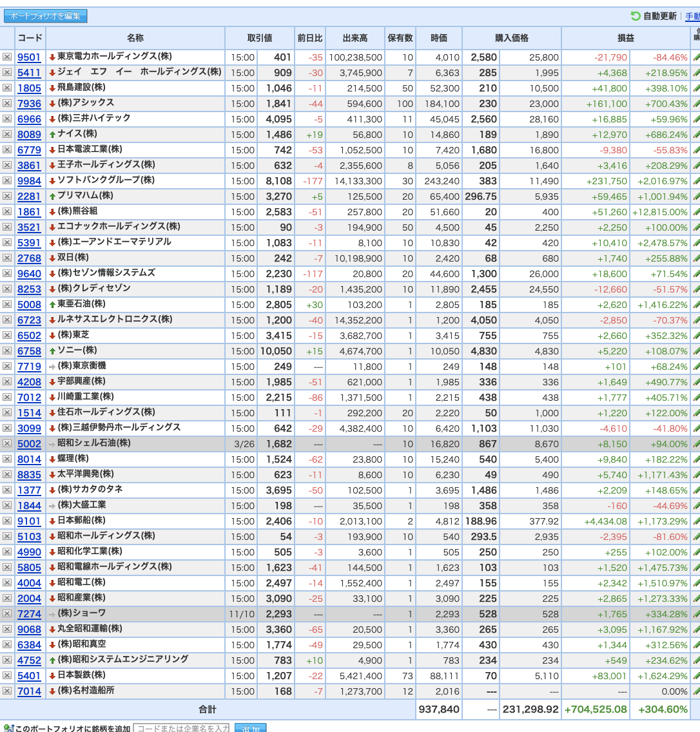The height and width of the screenshot is (732, 700).
Task: Click X icon next to 2768 双日
Action: [7, 258]
